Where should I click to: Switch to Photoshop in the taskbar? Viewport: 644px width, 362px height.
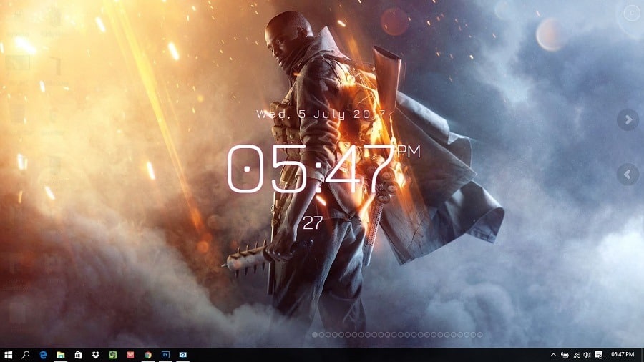pos(165,355)
